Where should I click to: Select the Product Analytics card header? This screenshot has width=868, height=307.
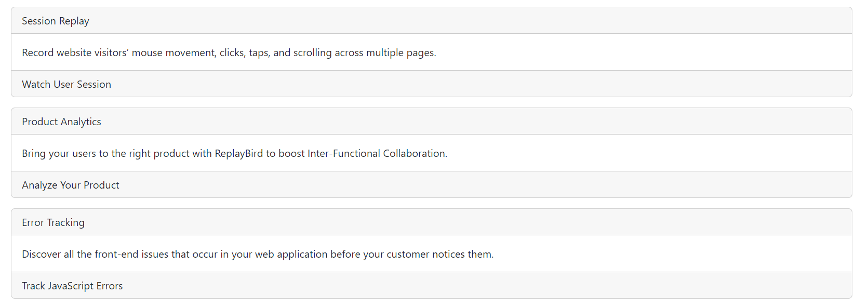tap(432, 122)
